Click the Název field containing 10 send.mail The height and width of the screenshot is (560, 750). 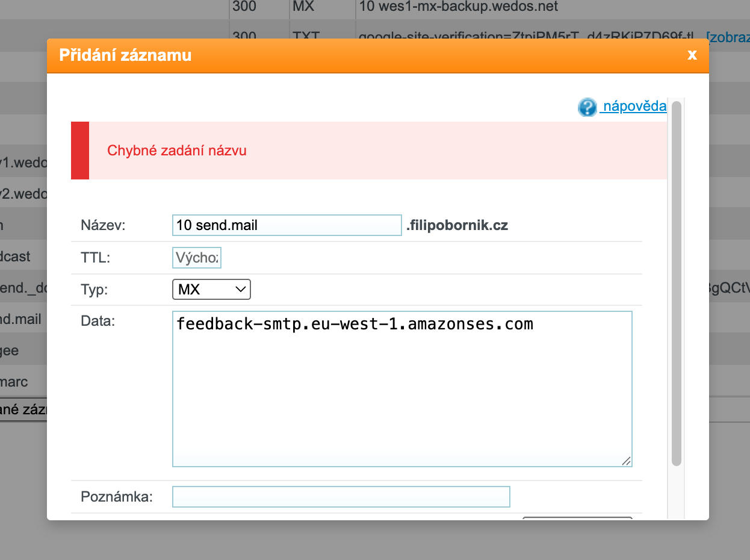point(287,225)
